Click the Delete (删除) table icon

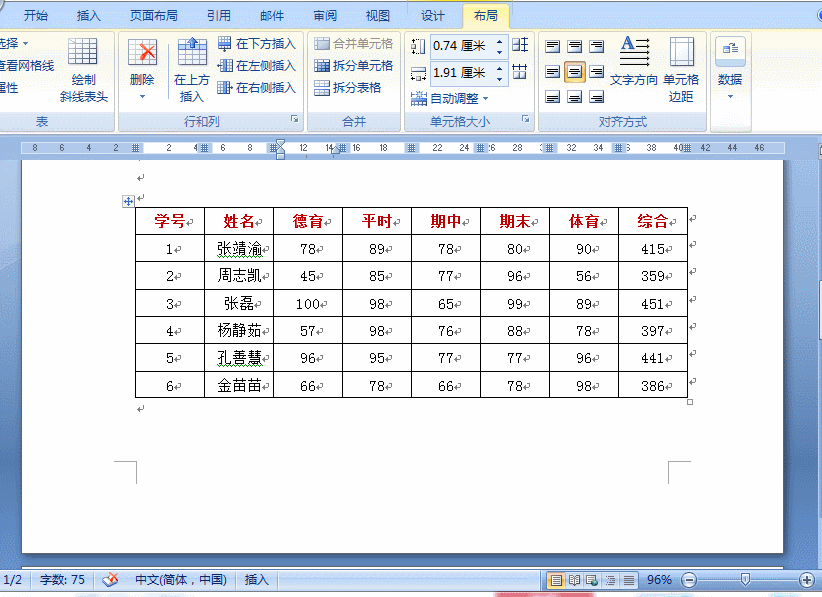pos(142,52)
